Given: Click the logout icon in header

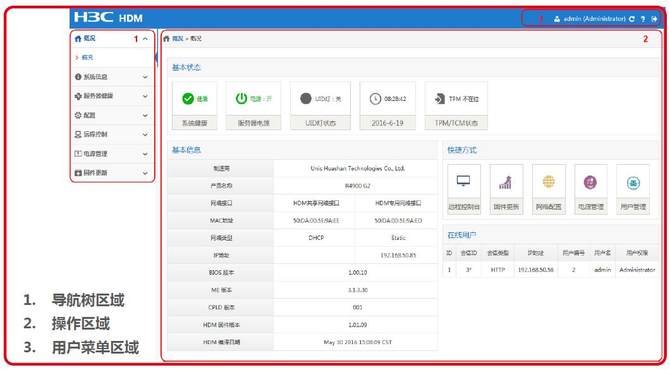Looking at the screenshot, I should point(654,19).
